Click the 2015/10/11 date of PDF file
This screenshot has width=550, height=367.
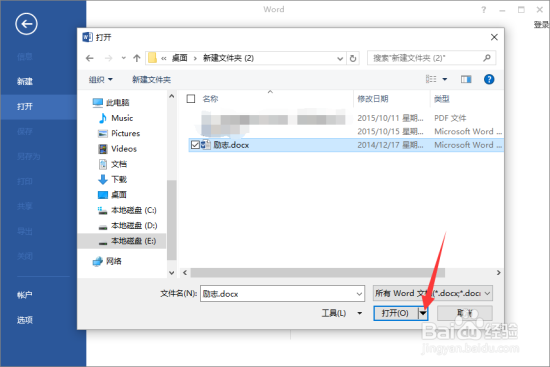[x=390, y=118]
